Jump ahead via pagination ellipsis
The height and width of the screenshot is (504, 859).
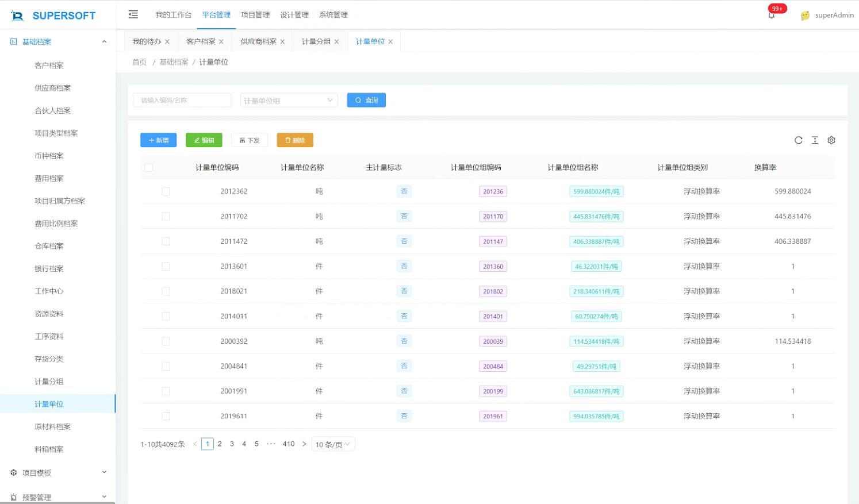(271, 444)
